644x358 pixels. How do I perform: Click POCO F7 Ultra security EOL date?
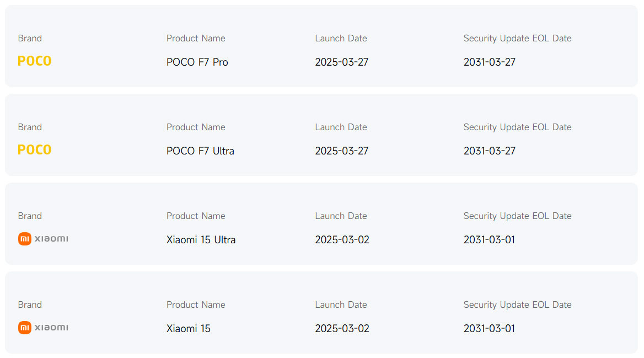pyautogui.click(x=490, y=151)
